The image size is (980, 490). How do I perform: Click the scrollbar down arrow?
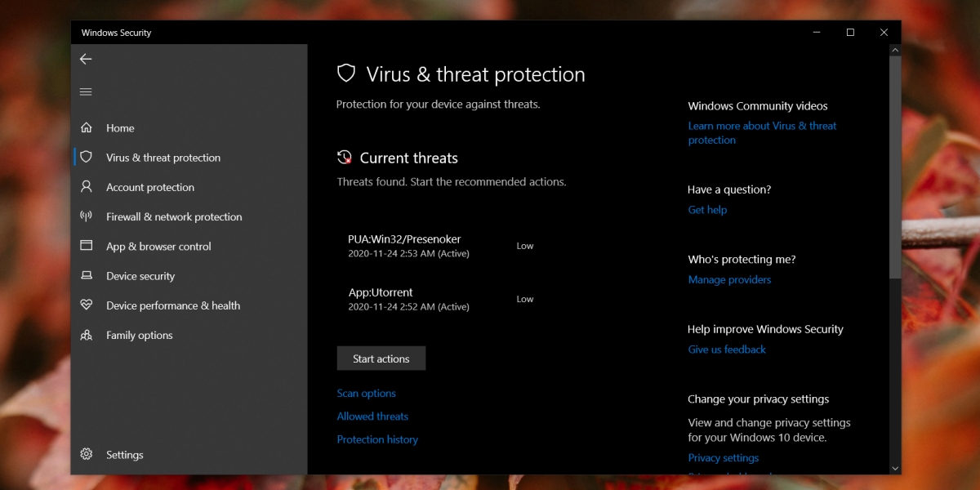click(895, 468)
